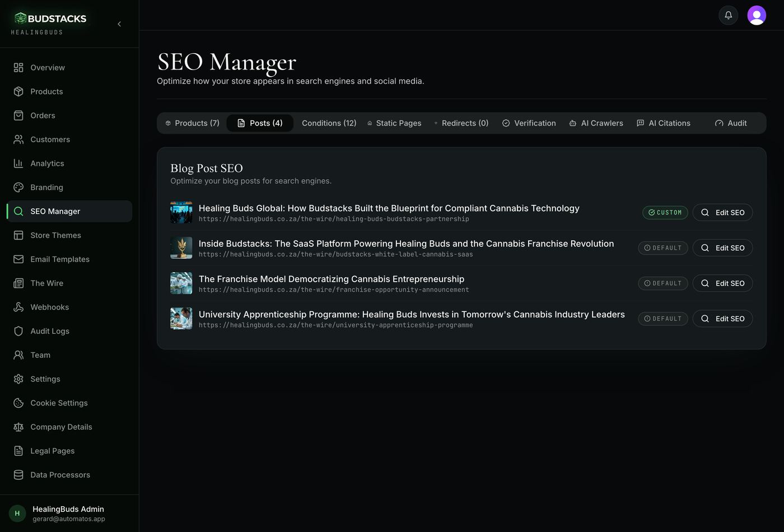Click the university-apprenticeship-programme URL text
Viewport: 784px width, 532px height.
[x=336, y=325]
